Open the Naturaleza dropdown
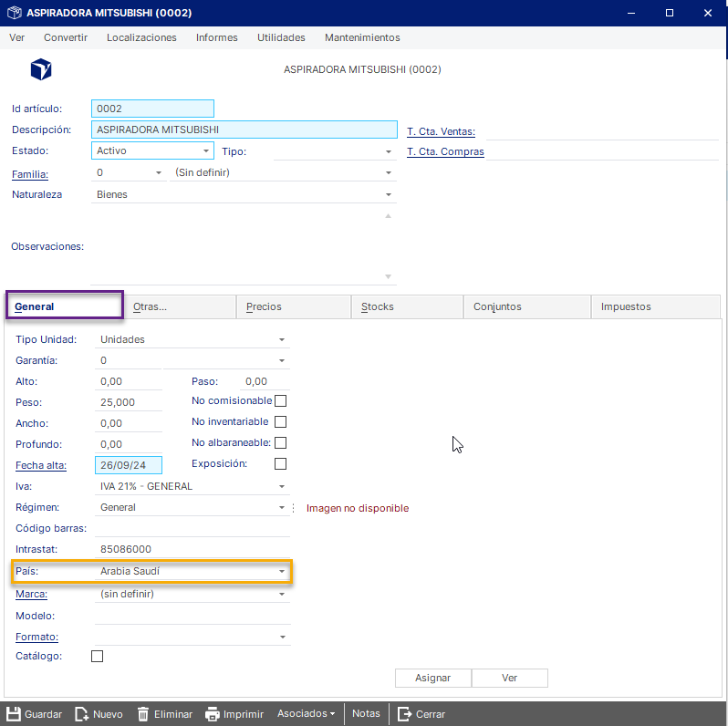The height and width of the screenshot is (726, 728). pos(389,194)
